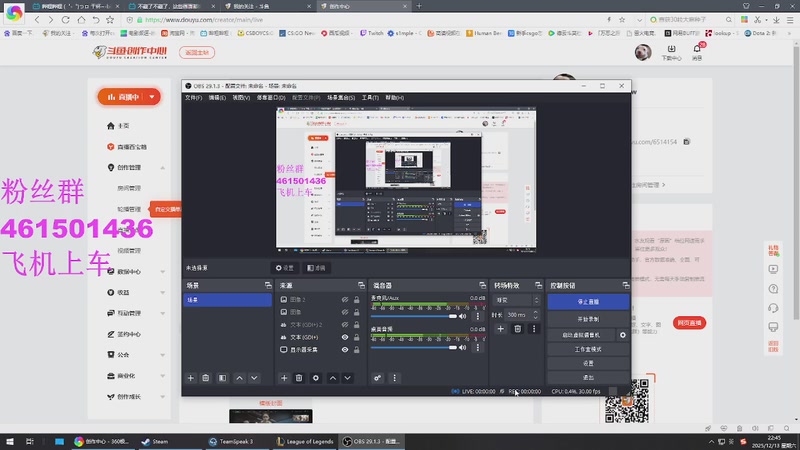Click the OBS preview canvas thumbnail
The height and width of the screenshot is (450, 800).
coord(406,180)
